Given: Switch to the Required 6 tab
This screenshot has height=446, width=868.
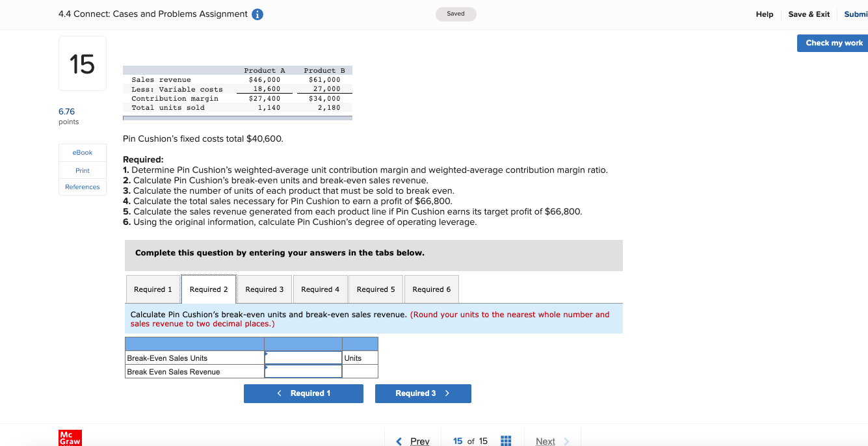Looking at the screenshot, I should (431, 289).
